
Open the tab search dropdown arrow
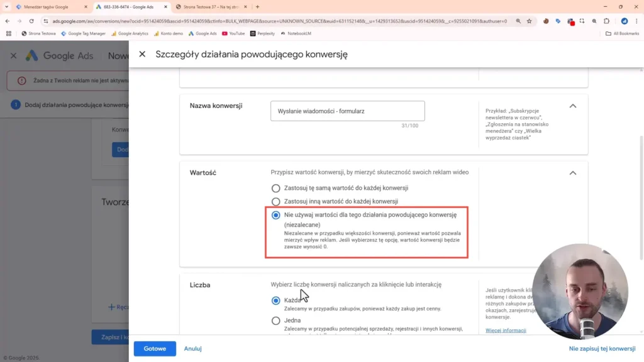click(x=6, y=7)
